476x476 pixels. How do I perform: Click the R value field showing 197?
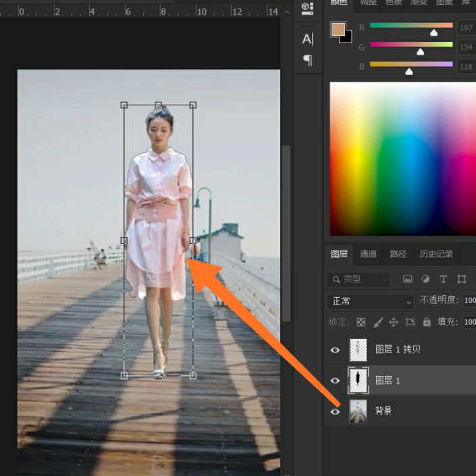(467, 28)
